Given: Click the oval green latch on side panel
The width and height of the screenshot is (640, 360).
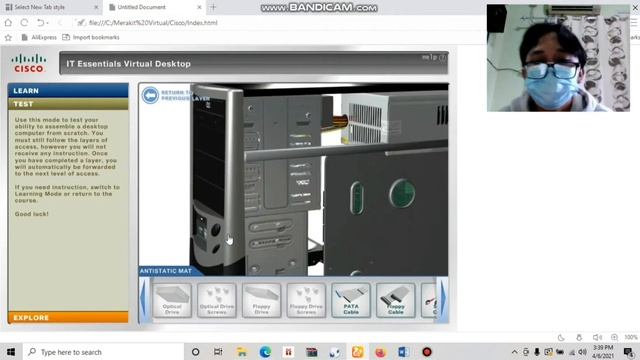Looking at the screenshot, I should pyautogui.click(x=357, y=198).
